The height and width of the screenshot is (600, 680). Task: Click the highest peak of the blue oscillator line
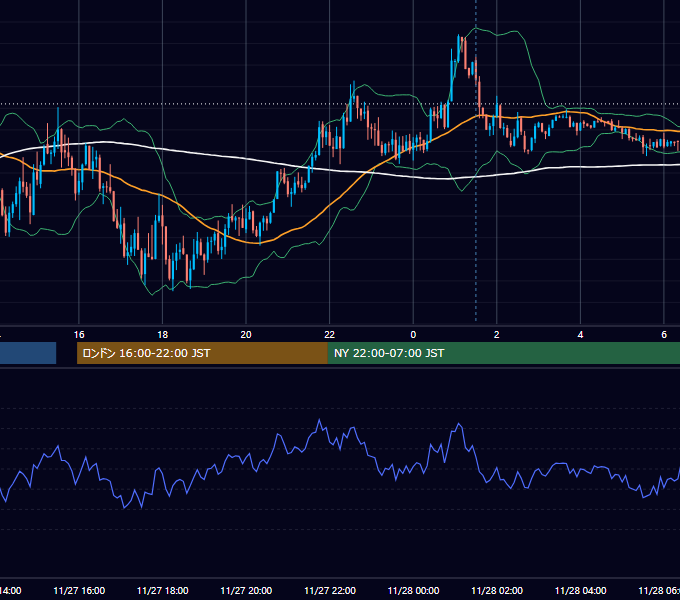point(320,420)
